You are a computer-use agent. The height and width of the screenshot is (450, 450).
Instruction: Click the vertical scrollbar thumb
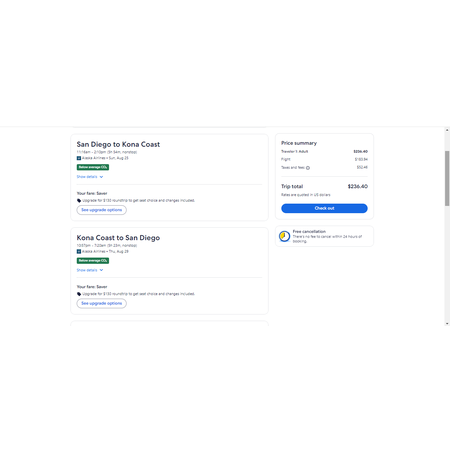tap(447, 178)
